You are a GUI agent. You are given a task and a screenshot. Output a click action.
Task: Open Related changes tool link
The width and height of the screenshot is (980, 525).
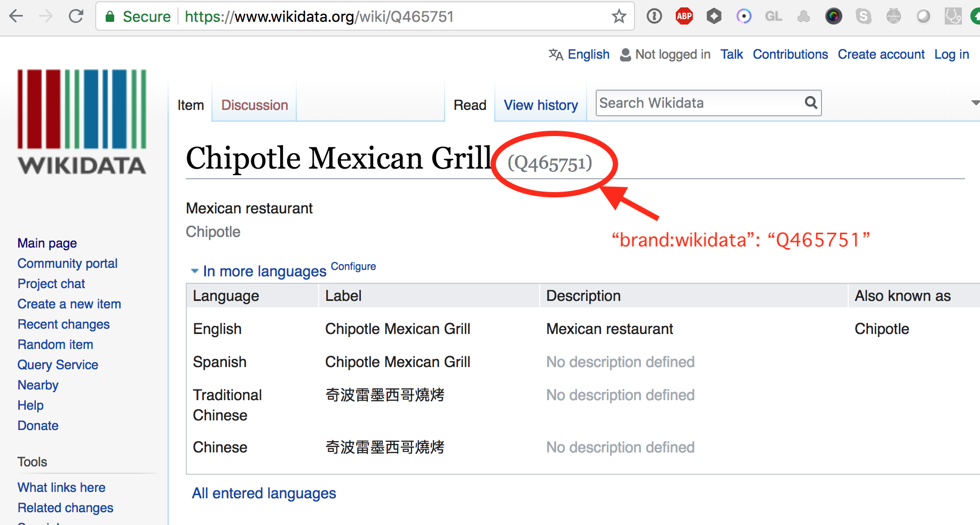coord(65,508)
